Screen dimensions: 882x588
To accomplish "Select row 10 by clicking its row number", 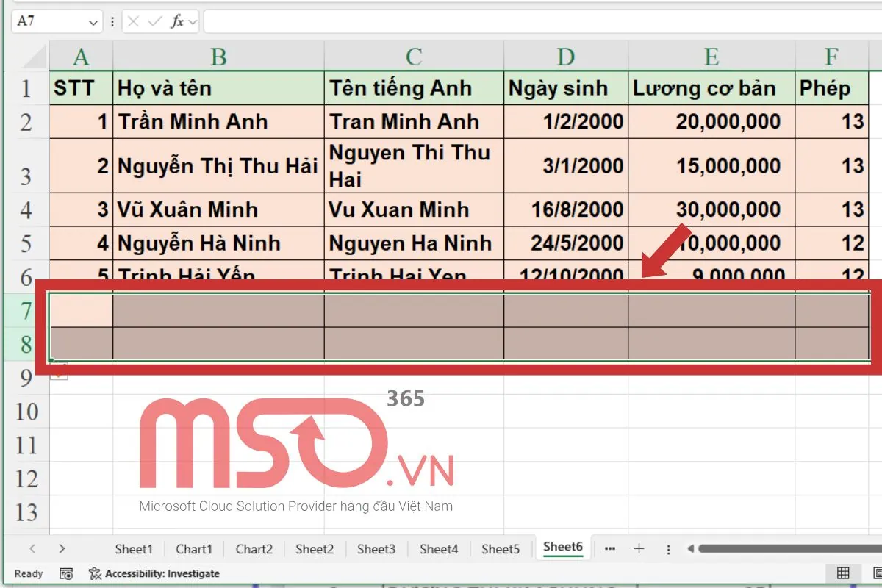I will coord(26,412).
